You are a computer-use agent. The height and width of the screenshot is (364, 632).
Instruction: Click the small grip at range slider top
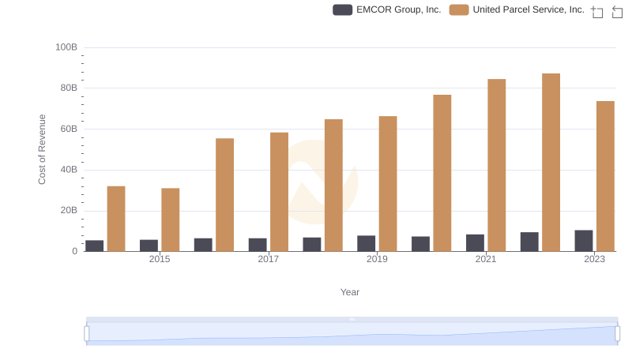(352, 319)
